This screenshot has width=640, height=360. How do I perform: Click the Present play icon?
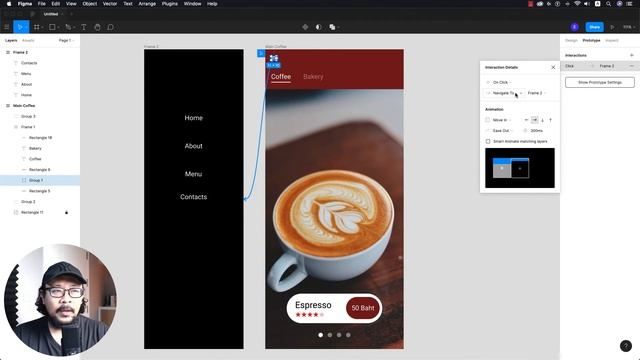coord(612,27)
